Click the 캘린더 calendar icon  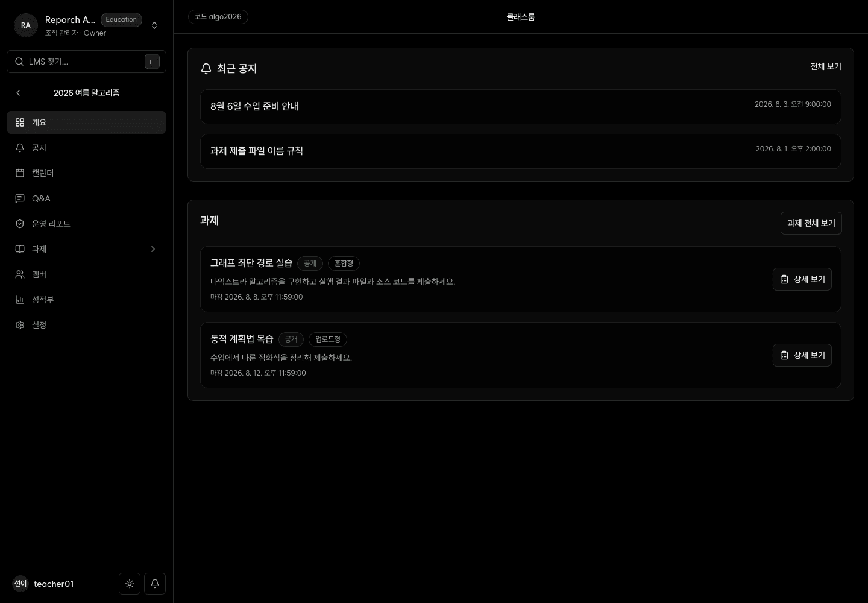tap(20, 173)
